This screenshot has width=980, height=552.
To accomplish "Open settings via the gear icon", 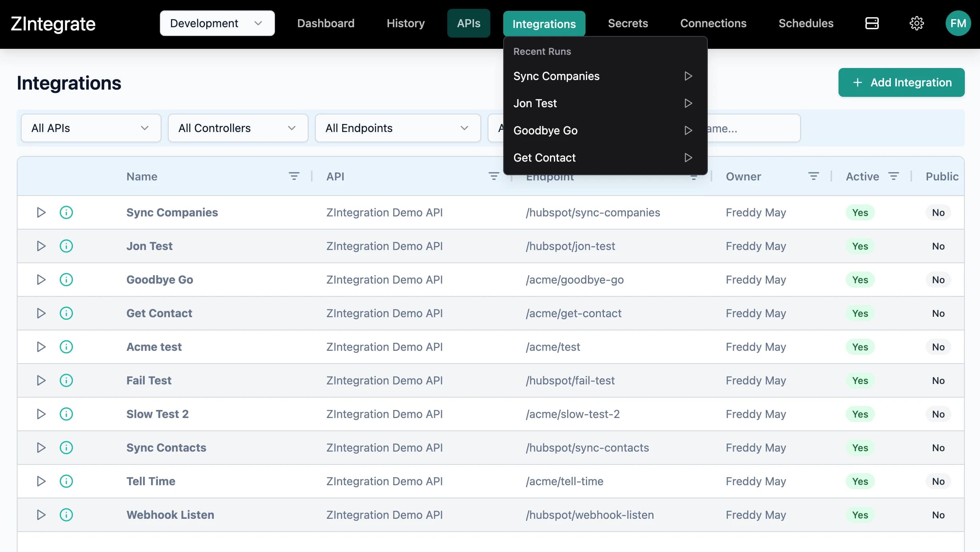I will pos(917,23).
